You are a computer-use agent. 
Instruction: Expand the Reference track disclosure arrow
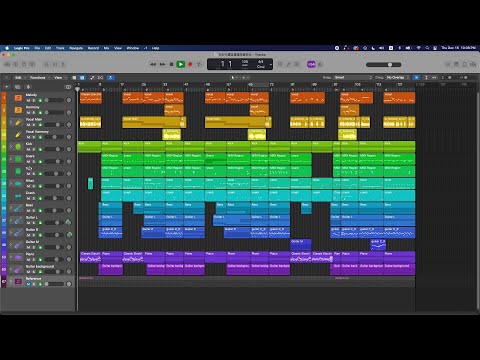tap(11, 282)
